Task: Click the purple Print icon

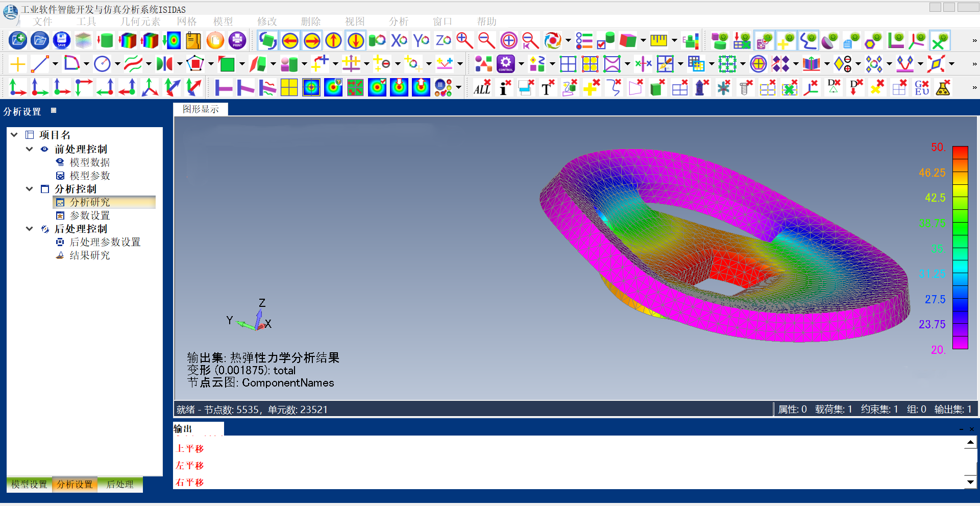Action: (237, 40)
